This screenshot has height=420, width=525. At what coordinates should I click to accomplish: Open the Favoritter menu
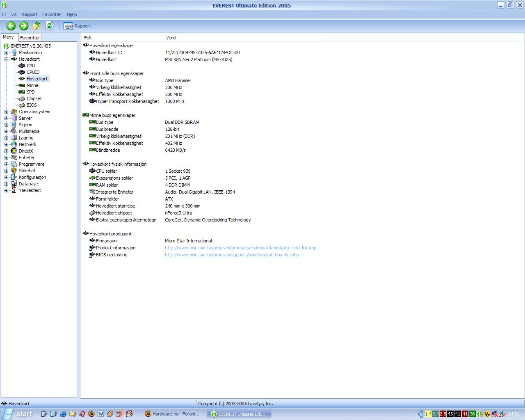[52, 14]
